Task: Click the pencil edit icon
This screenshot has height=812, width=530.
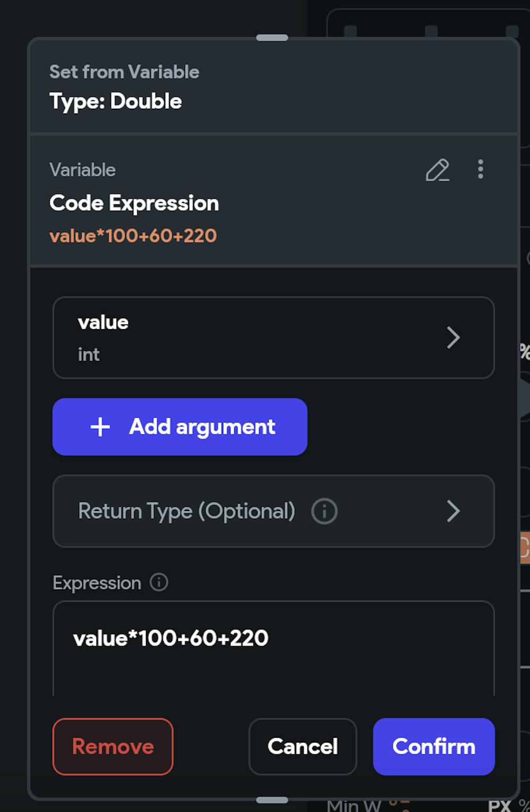Action: (x=437, y=170)
